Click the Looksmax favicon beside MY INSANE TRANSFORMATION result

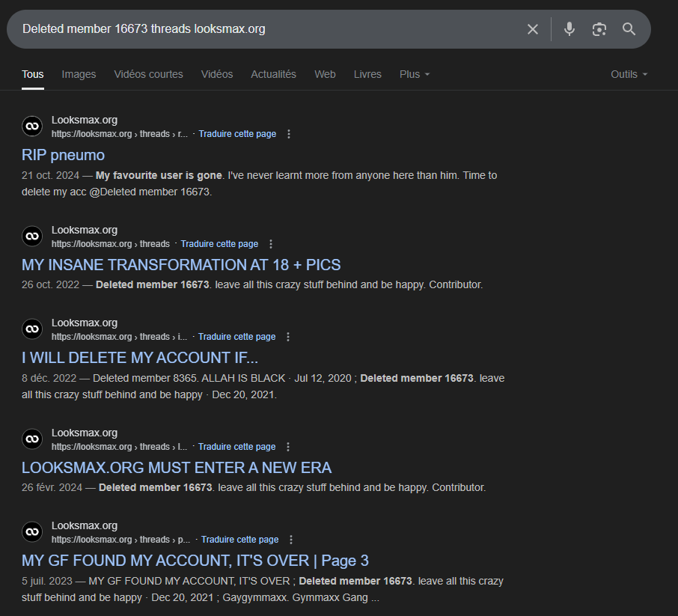pos(32,237)
